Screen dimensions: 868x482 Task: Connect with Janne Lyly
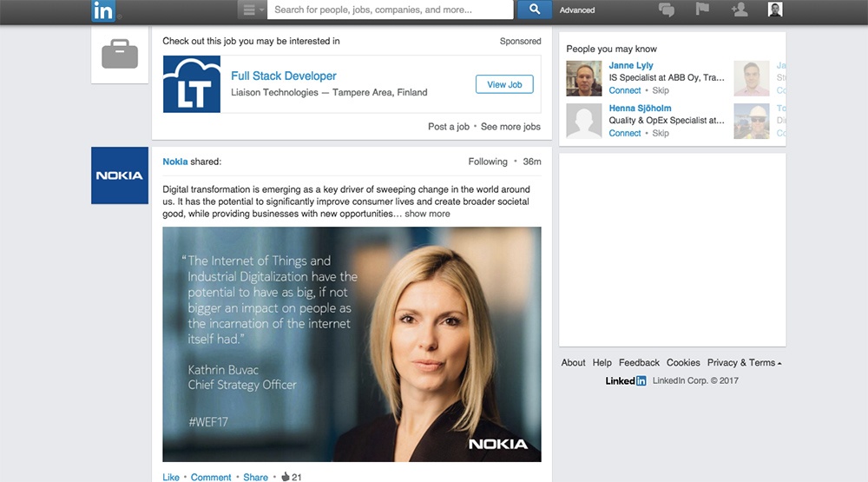pyautogui.click(x=625, y=90)
